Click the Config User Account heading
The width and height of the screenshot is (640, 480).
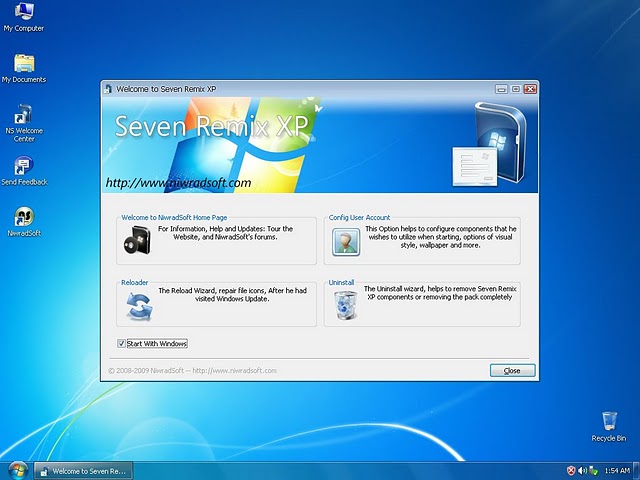(x=359, y=218)
